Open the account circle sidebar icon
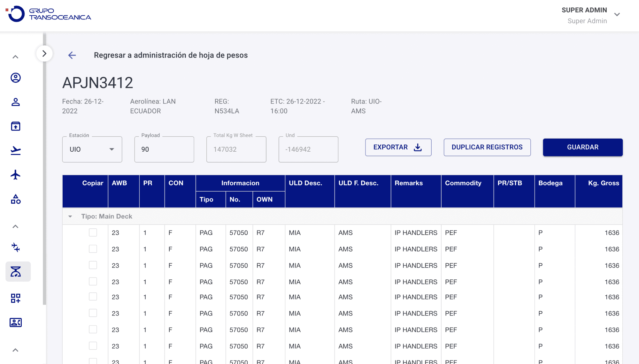The height and width of the screenshot is (364, 639). [16, 78]
